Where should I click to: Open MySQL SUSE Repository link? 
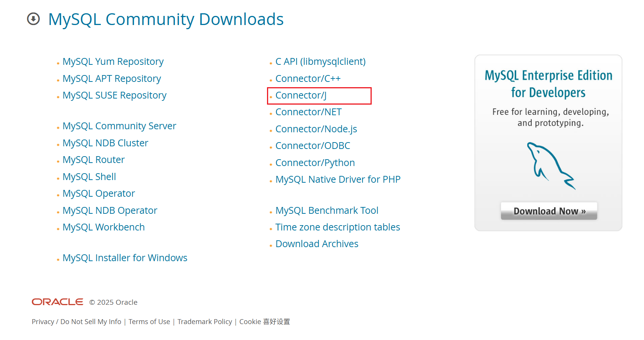[x=115, y=95]
